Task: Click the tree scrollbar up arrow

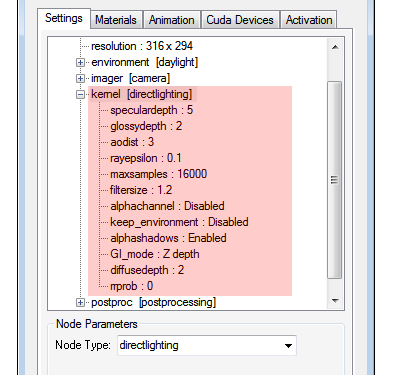Action: click(335, 47)
